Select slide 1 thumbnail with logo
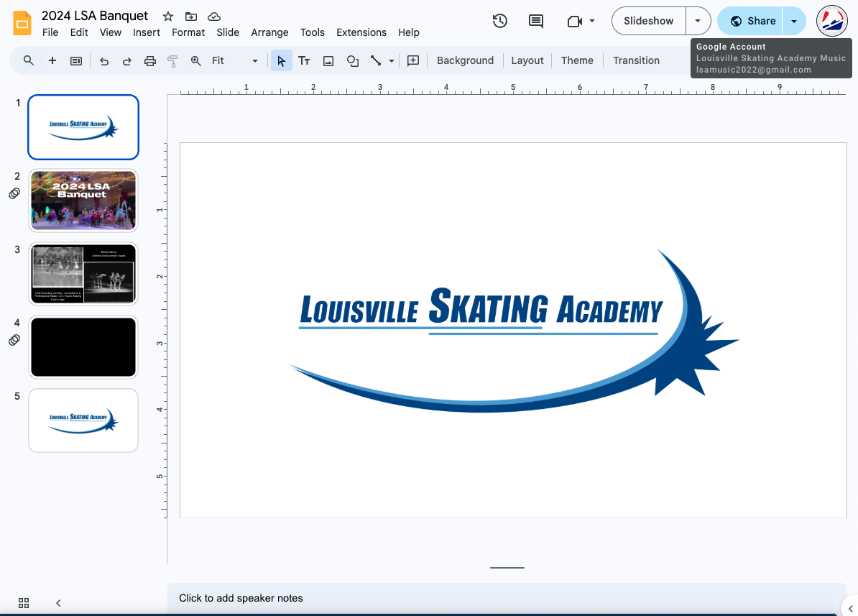The image size is (858, 616). point(83,127)
